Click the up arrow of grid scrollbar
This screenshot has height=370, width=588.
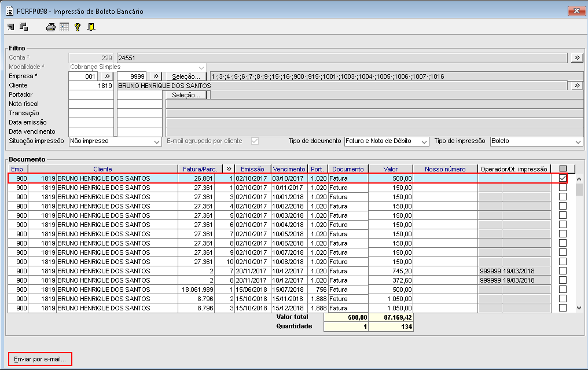coord(579,179)
